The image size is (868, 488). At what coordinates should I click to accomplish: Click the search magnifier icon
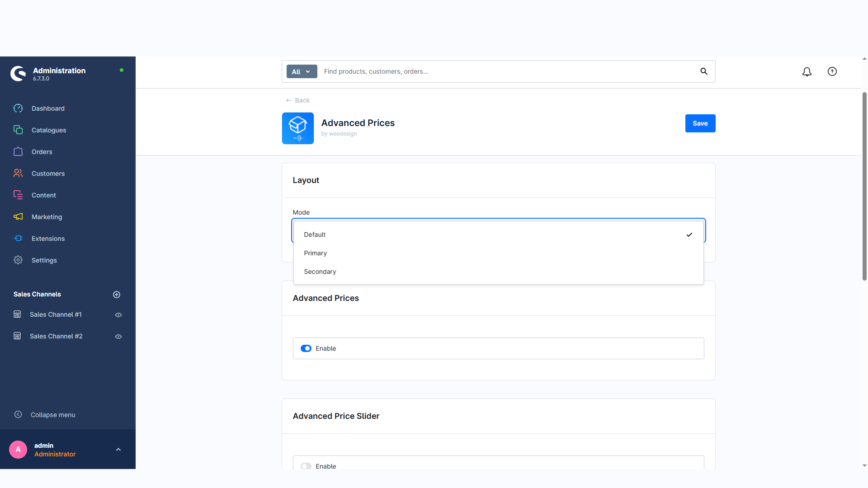pyautogui.click(x=704, y=71)
